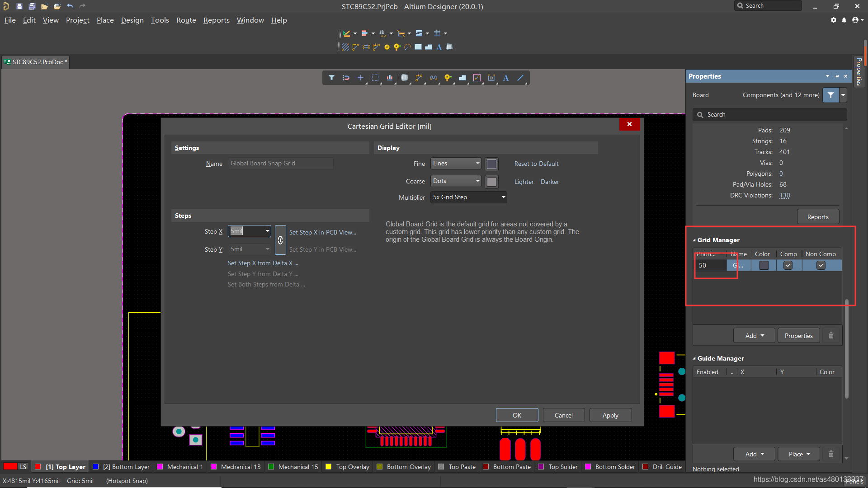This screenshot has height=488, width=868.
Task: Click the Coarse grid color swatch
Action: point(491,182)
